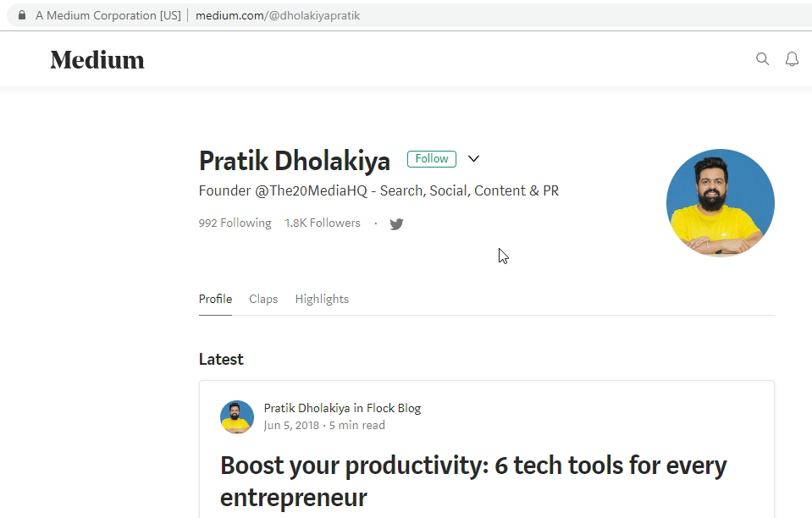Image resolution: width=812 pixels, height=518 pixels.
Task: Click the address bar lock icon
Action: [22, 15]
